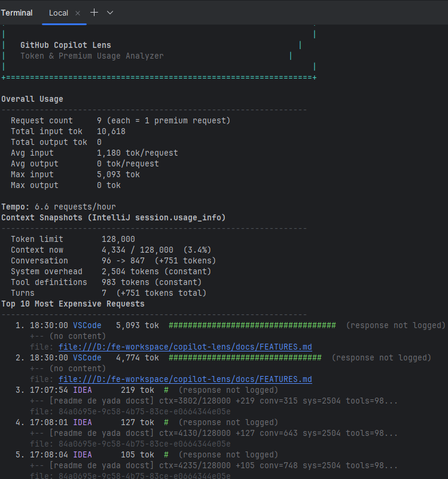Click the 'Token limit' 128,000 row

tap(73, 239)
